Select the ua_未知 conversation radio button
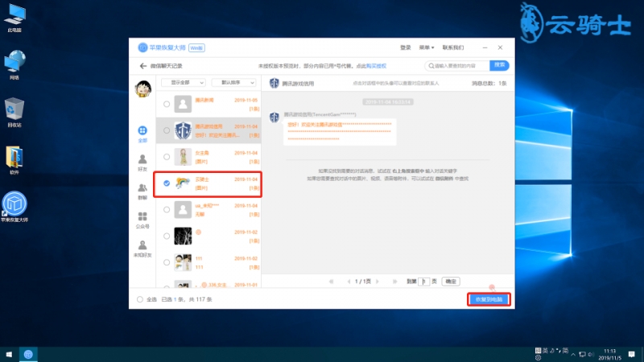 (x=167, y=210)
